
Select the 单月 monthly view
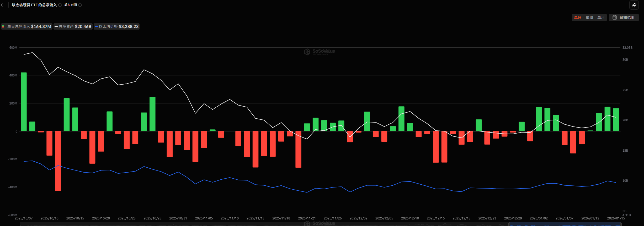click(601, 18)
